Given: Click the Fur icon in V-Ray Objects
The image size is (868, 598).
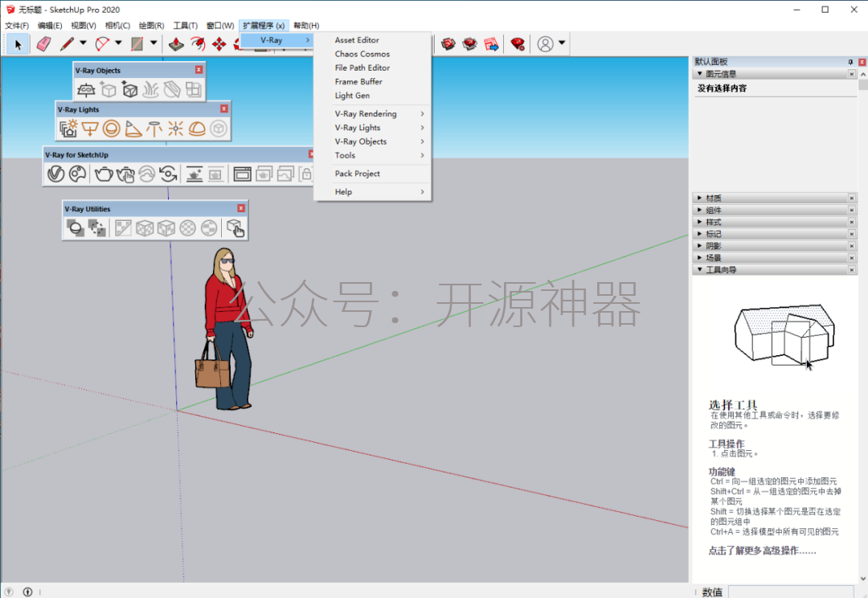Looking at the screenshot, I should tap(150, 89).
